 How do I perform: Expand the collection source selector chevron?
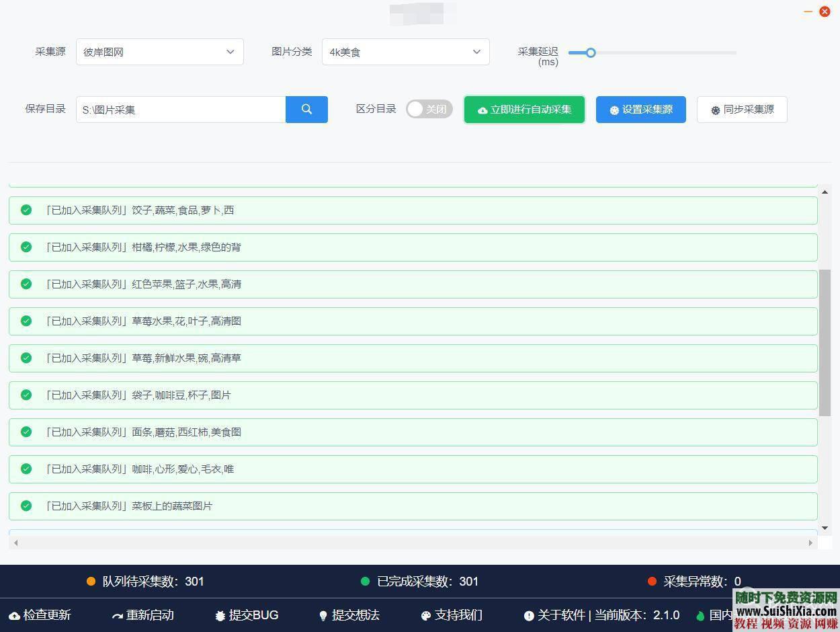230,52
